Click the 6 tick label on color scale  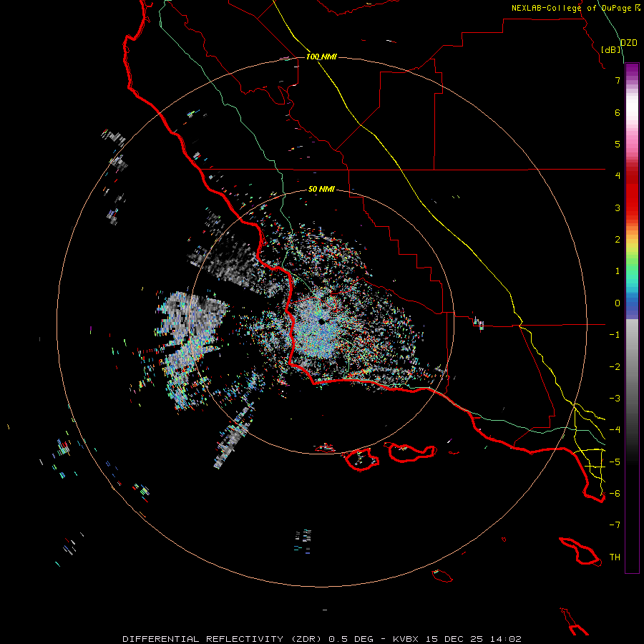point(618,112)
